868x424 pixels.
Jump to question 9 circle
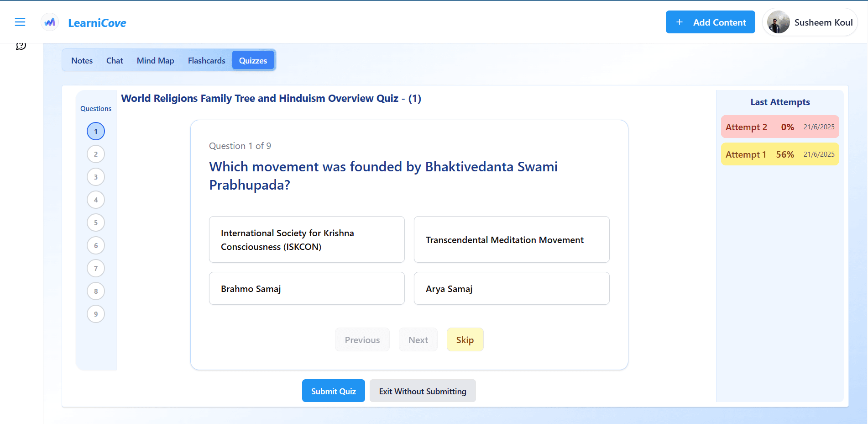pyautogui.click(x=96, y=314)
